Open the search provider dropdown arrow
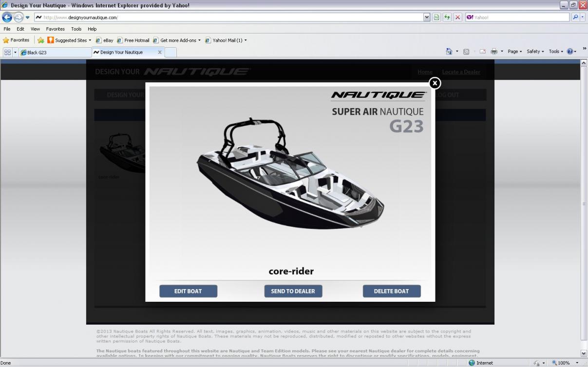The width and height of the screenshot is (588, 367). (x=583, y=18)
